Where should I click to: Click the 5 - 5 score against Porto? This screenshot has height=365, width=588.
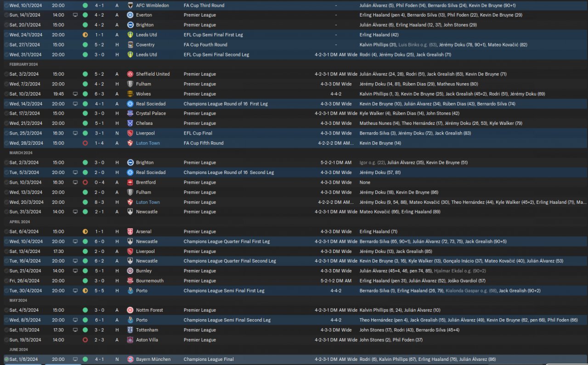pyautogui.click(x=100, y=291)
